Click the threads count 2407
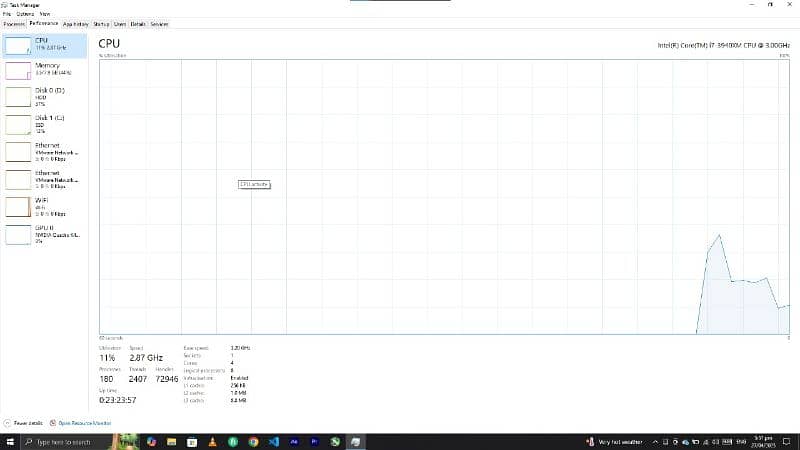Screen dimensions: 800x450 pos(138,379)
